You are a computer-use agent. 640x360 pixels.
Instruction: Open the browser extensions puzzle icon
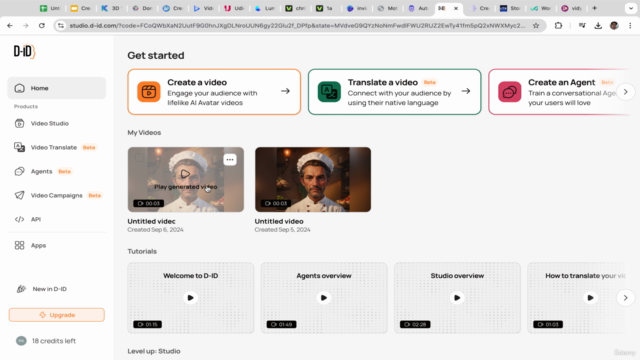click(558, 26)
